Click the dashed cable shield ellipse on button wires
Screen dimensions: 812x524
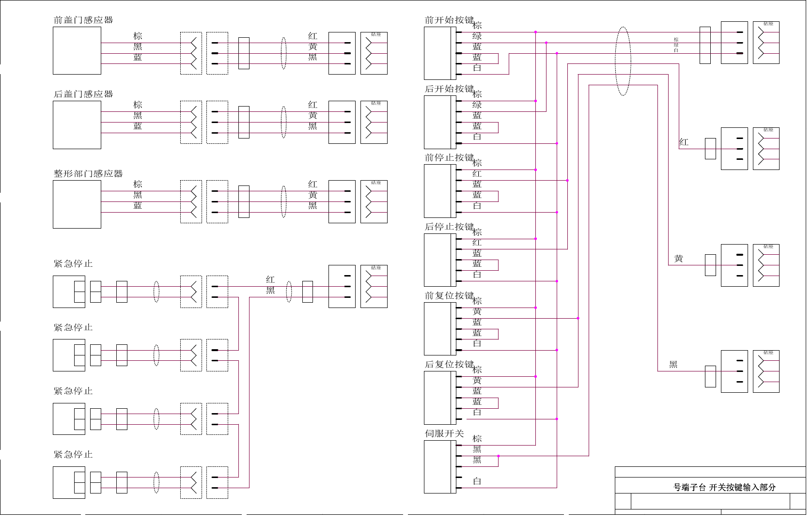[x=623, y=61]
